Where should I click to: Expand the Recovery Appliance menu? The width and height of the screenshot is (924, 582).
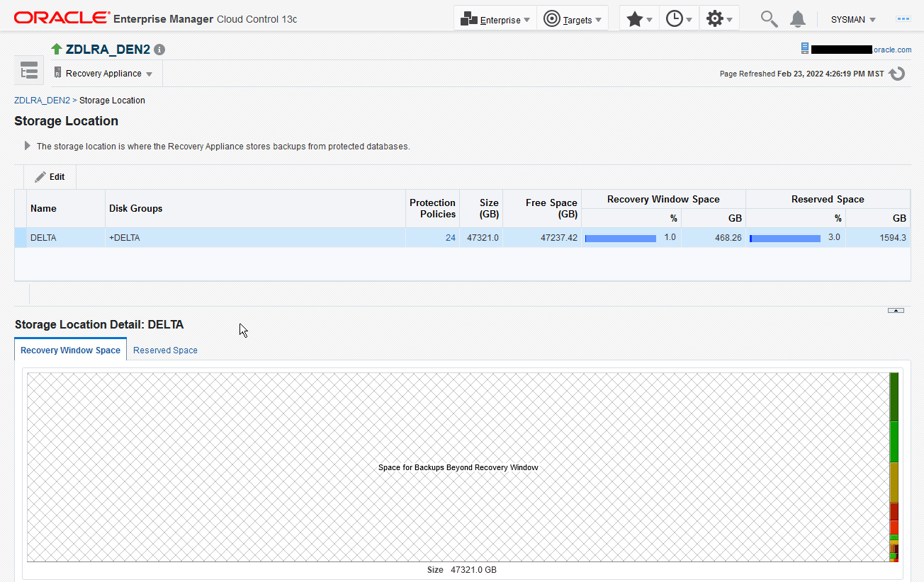pos(103,74)
